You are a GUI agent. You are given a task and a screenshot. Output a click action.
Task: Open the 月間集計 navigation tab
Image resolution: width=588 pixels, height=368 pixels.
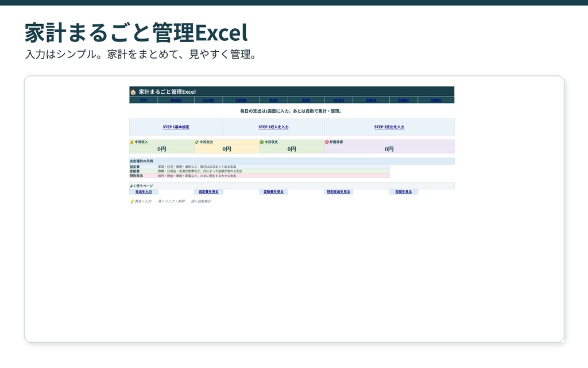[404, 100]
